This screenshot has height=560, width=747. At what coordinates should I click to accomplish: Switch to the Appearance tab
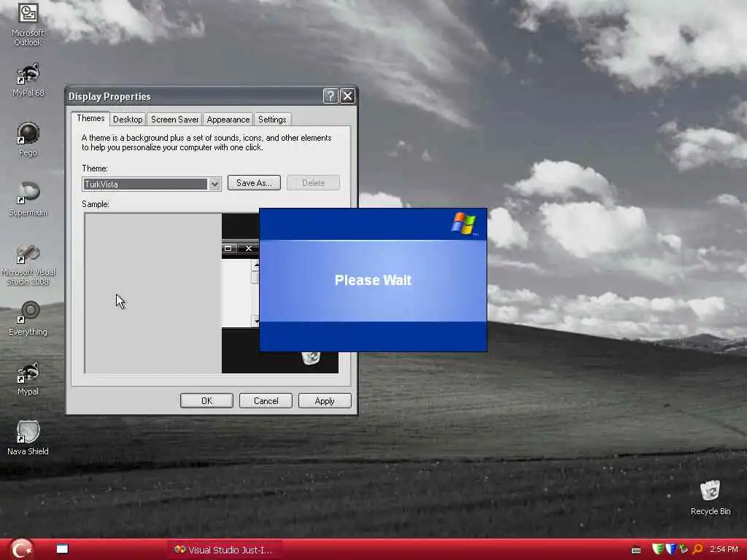point(228,120)
